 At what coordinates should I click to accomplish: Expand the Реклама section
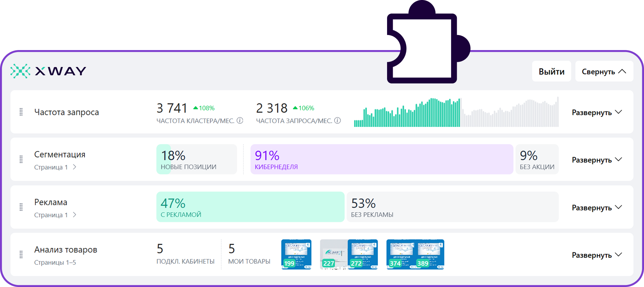(x=597, y=208)
